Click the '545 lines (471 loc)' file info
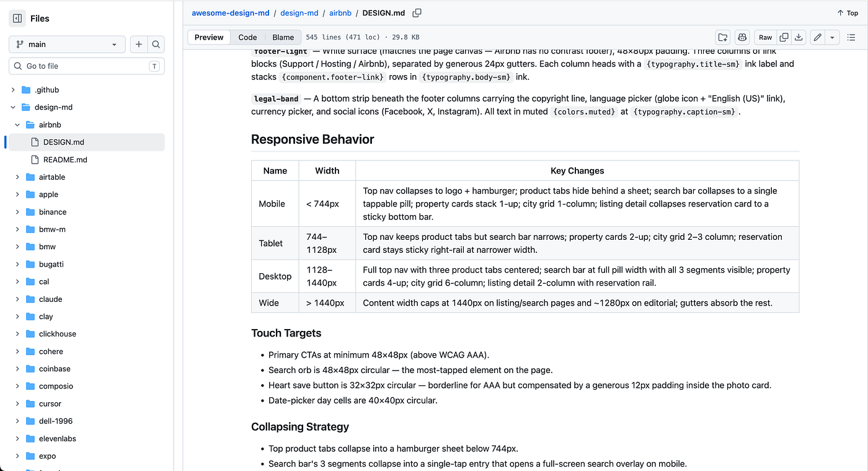Image resolution: width=868 pixels, height=471 pixels. point(344,37)
